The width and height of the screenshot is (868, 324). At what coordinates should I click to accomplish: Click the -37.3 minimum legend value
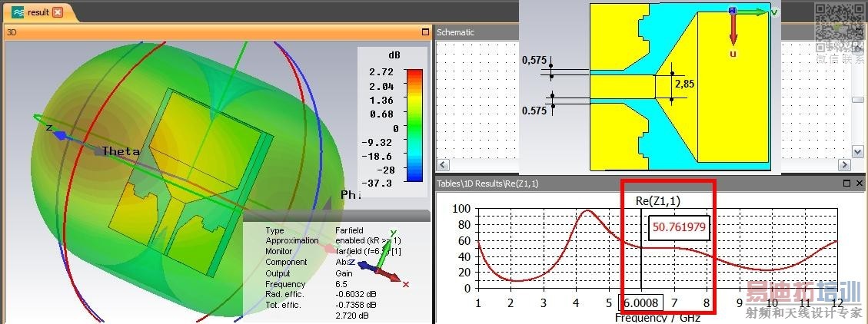pyautogui.click(x=377, y=183)
